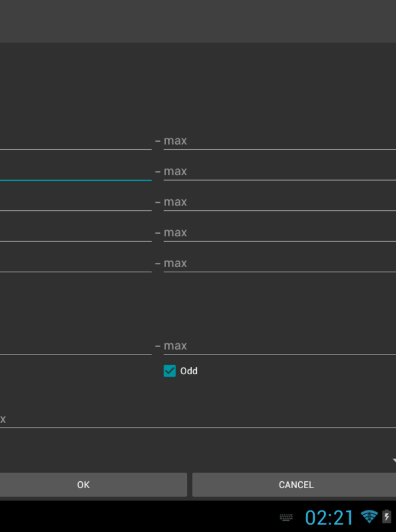
Task: Tap the fourth max input field
Action: pyautogui.click(x=280, y=233)
